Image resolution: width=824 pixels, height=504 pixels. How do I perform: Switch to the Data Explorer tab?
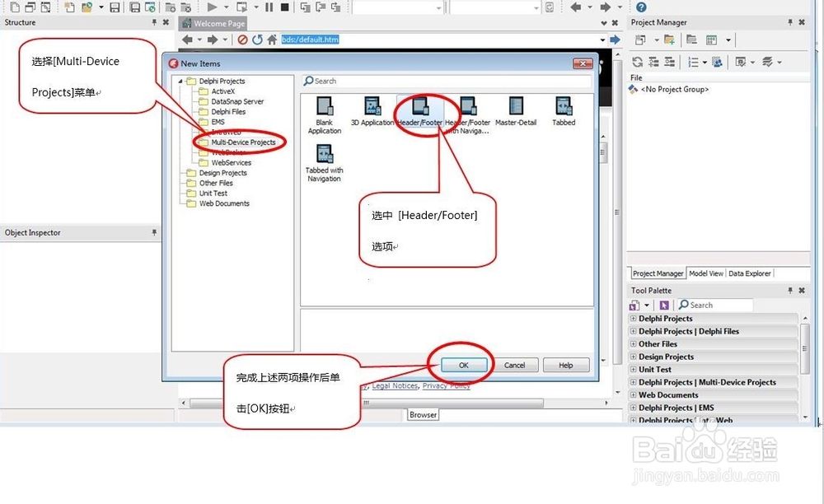pyautogui.click(x=749, y=273)
